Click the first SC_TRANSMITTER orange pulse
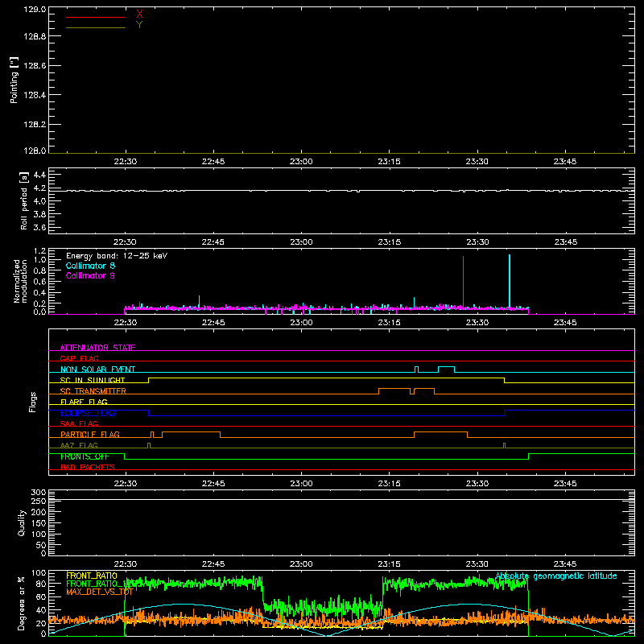The height and width of the screenshot is (644, 644). point(394,391)
